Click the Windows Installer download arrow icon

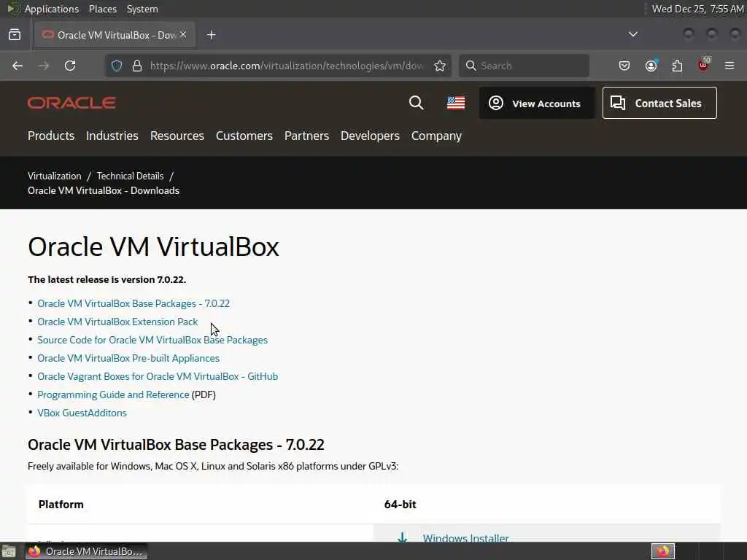[x=403, y=537]
